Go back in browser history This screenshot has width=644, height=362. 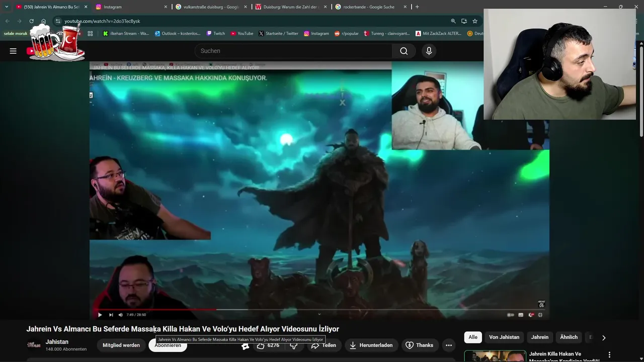pyautogui.click(x=7, y=21)
